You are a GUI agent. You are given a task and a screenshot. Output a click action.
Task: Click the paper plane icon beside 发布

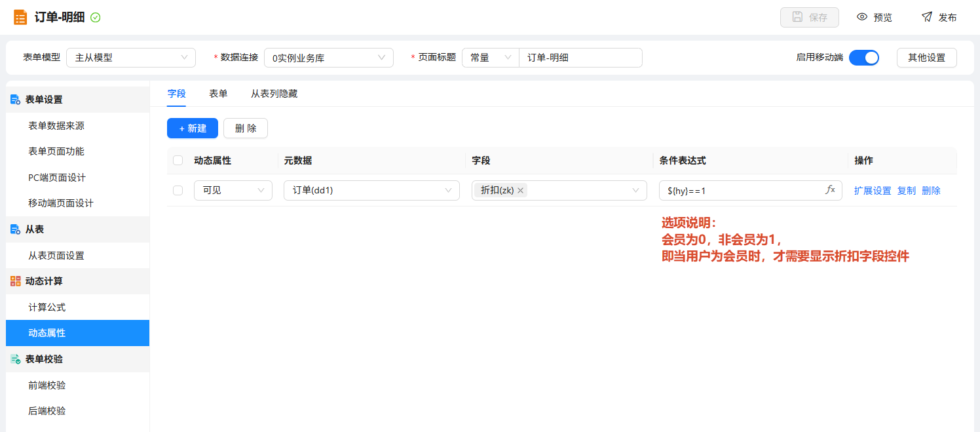[926, 17]
